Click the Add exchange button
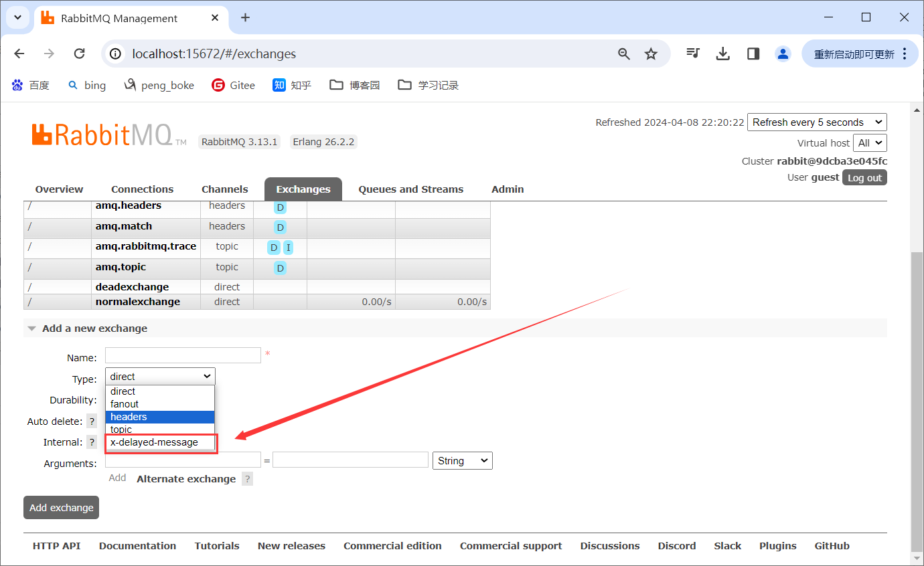 point(62,507)
